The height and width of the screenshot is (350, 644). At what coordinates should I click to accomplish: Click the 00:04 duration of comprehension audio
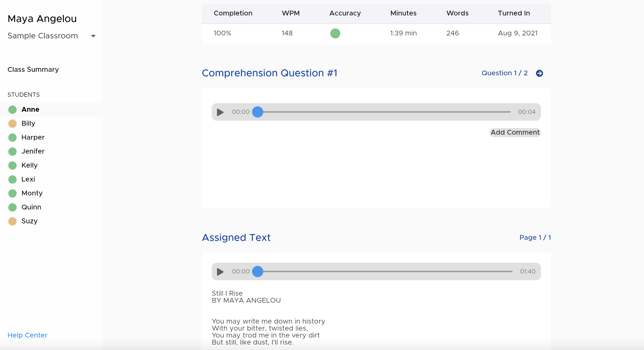(527, 112)
